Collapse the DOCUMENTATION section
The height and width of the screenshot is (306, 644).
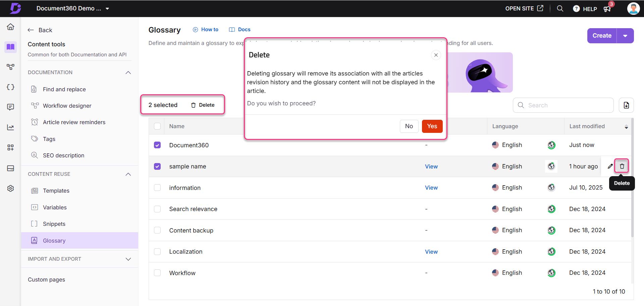pos(128,72)
